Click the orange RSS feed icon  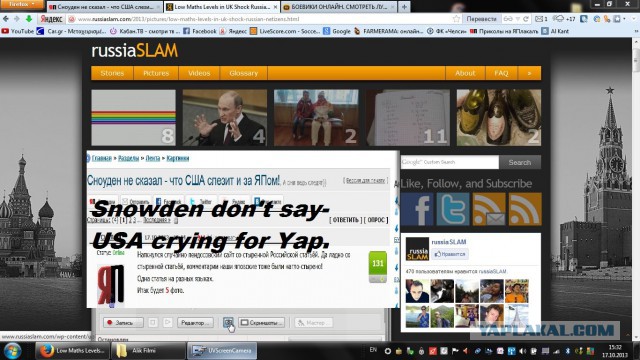coord(525,209)
